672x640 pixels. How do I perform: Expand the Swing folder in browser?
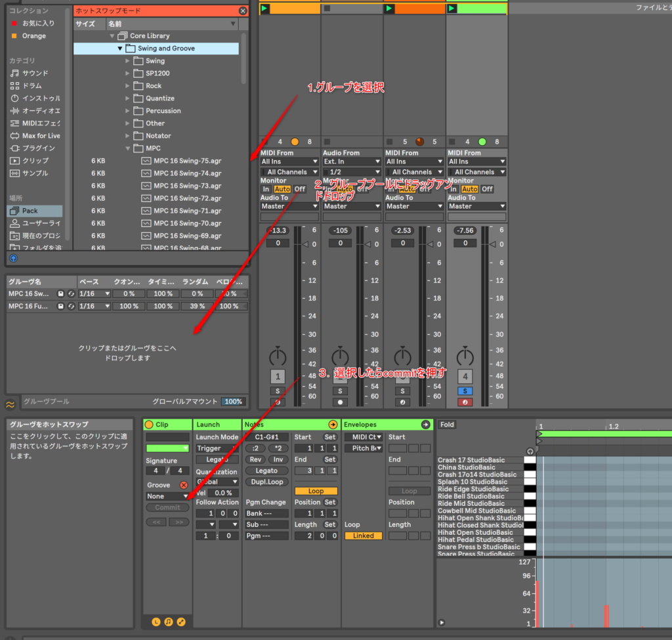coord(128,61)
